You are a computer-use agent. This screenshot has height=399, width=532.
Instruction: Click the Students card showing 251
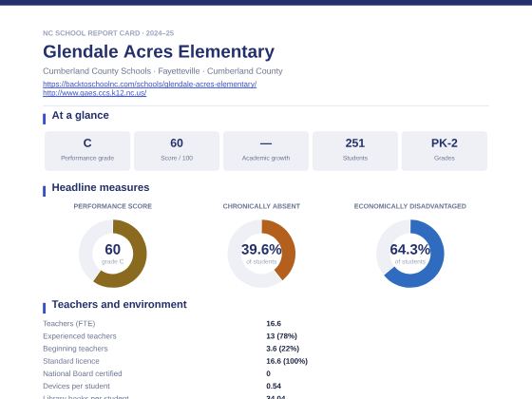coord(355,151)
